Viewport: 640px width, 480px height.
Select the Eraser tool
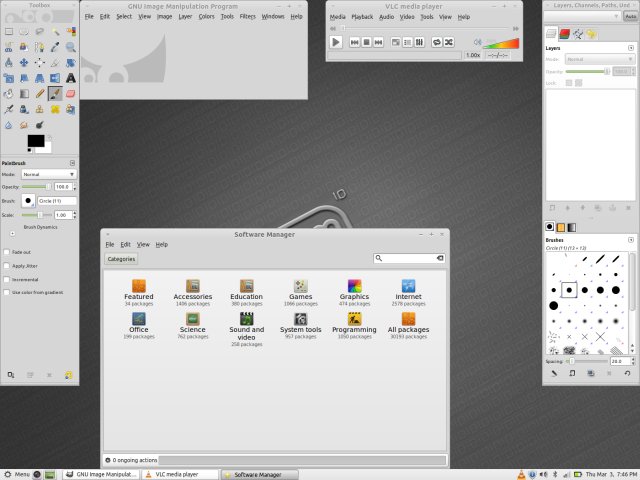(x=71, y=94)
